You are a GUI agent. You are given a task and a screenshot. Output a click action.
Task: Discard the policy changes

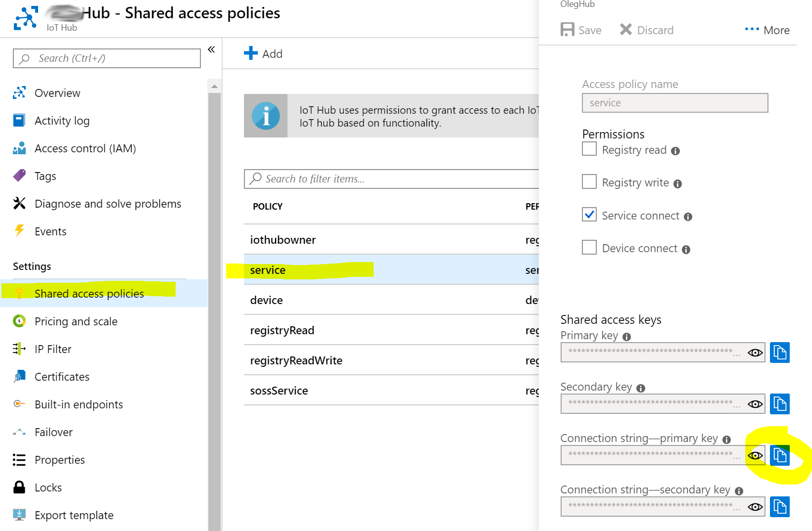646,30
